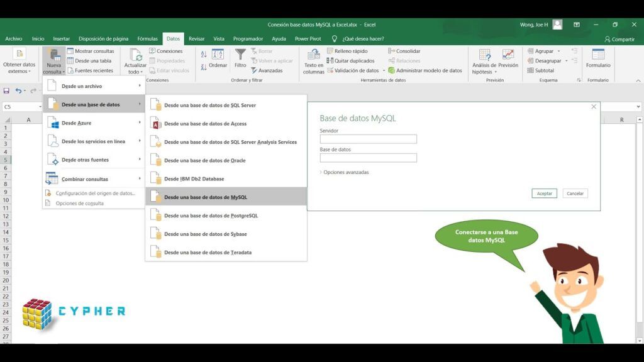Image resolution: width=644 pixels, height=362 pixels.
Task: Choose Desde una base de datos de PostgreSQL
Action: pyautogui.click(x=226, y=216)
